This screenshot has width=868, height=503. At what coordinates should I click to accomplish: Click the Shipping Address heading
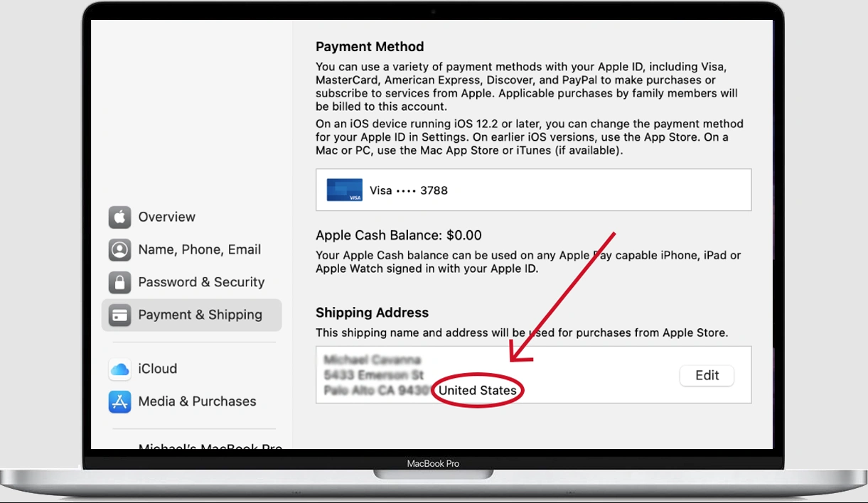click(372, 313)
